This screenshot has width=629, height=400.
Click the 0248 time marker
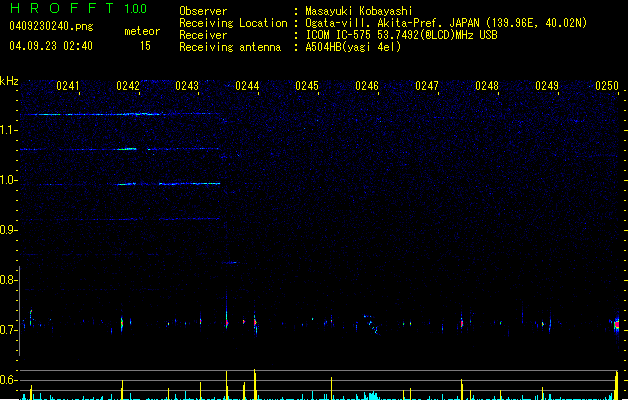[x=487, y=86]
